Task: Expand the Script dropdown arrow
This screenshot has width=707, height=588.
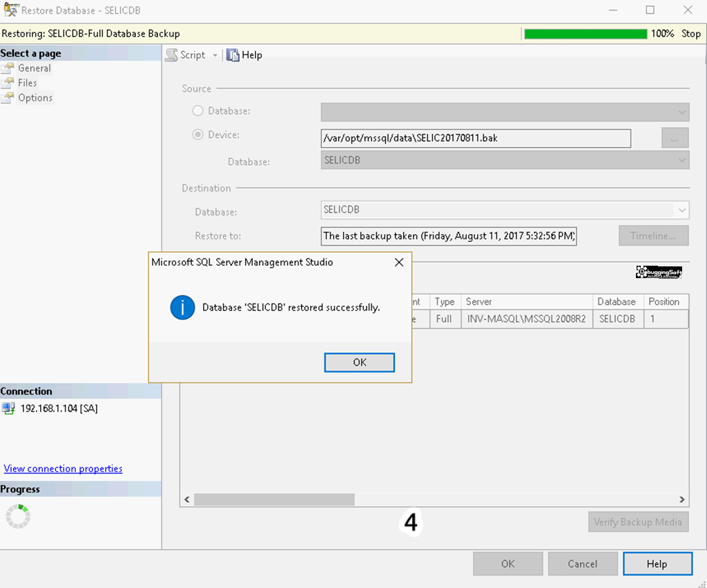Action: click(x=215, y=55)
